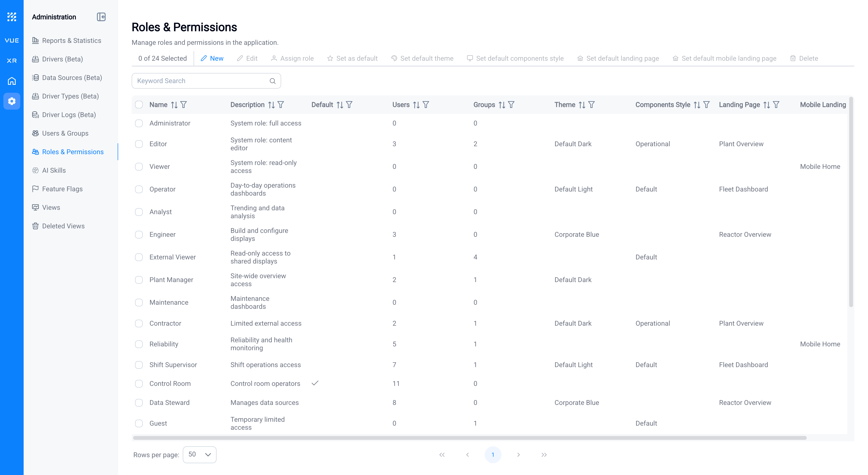This screenshot has width=868, height=475.
Task: Go to home icon in blue rail
Action: [12, 81]
